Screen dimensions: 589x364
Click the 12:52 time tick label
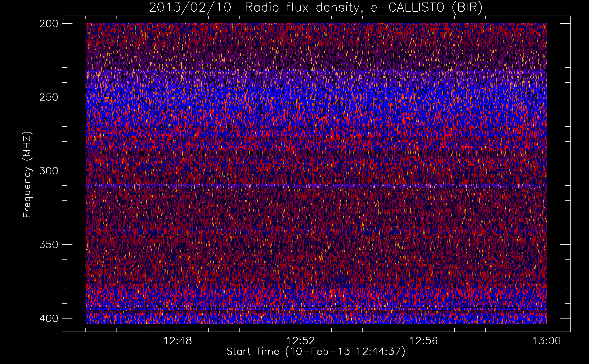tap(301, 341)
